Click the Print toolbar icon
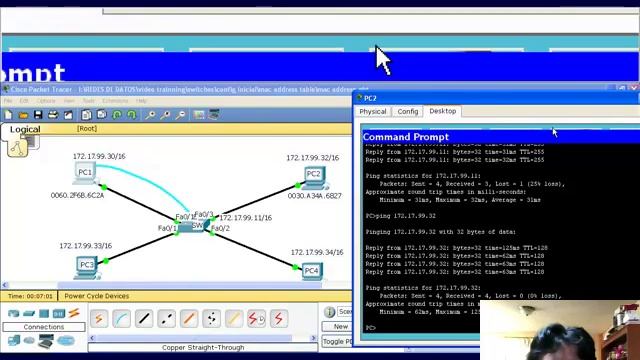 click(53, 115)
